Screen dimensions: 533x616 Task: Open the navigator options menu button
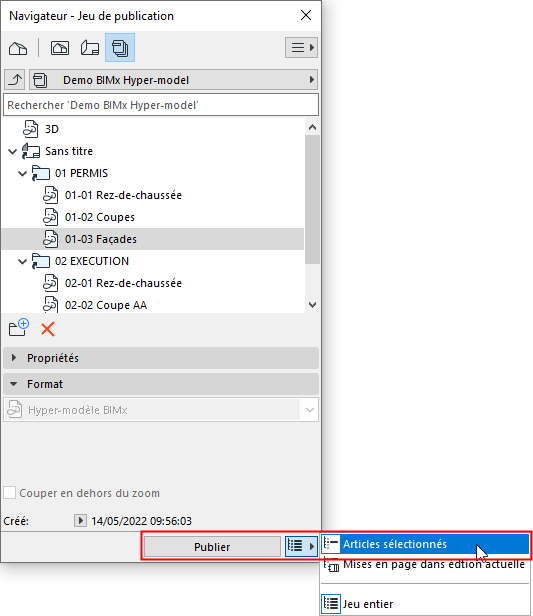pos(301,48)
